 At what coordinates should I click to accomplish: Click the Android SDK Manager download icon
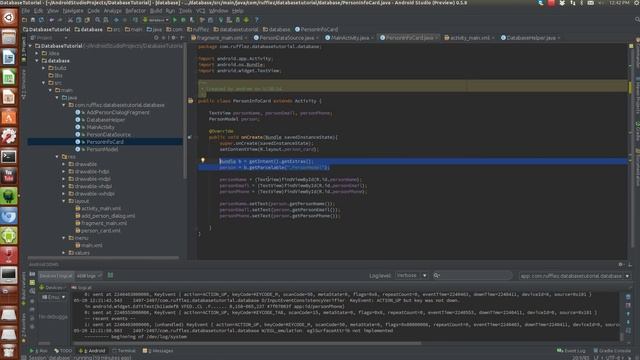pyautogui.click(x=246, y=20)
